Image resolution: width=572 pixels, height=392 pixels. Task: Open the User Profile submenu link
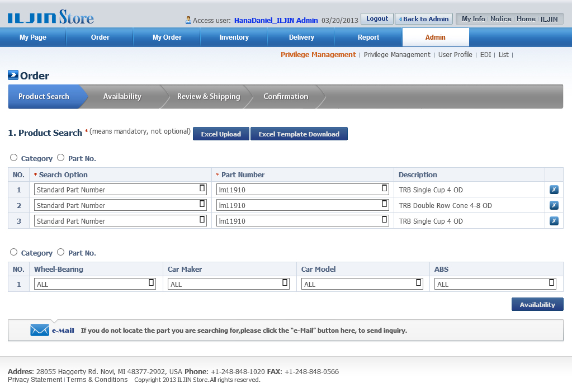coord(455,54)
